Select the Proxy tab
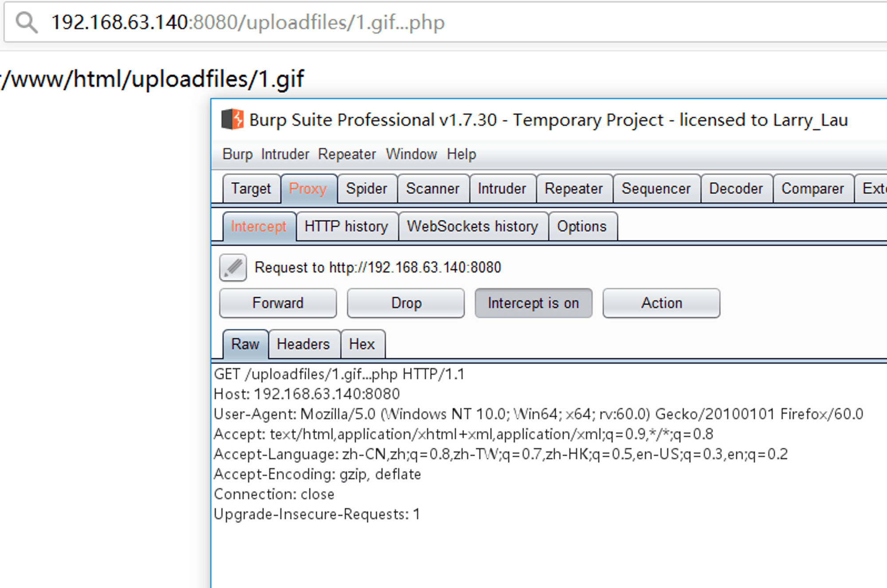Image resolution: width=887 pixels, height=588 pixels. pyautogui.click(x=308, y=189)
